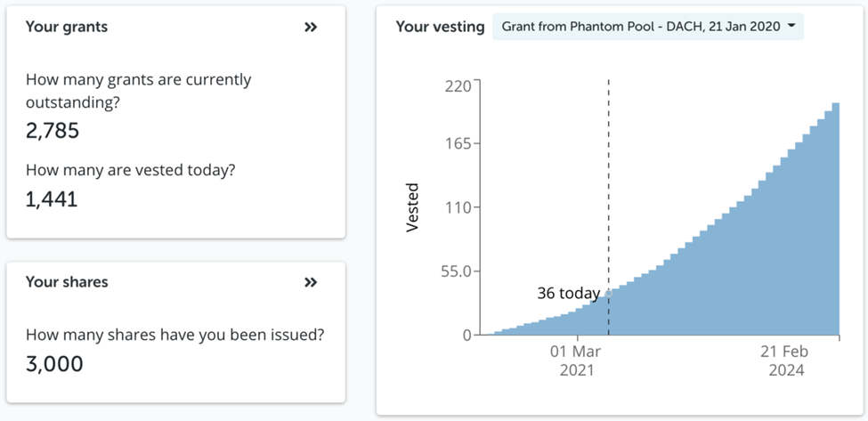Click the '36 today' chart label
Image resolution: width=868 pixels, height=421 pixels.
click(x=568, y=293)
